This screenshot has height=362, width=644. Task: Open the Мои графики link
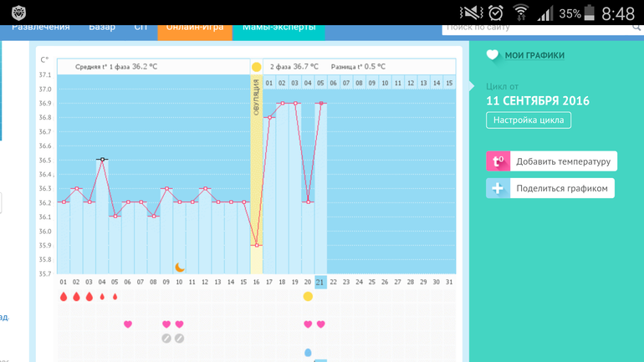pos(534,55)
